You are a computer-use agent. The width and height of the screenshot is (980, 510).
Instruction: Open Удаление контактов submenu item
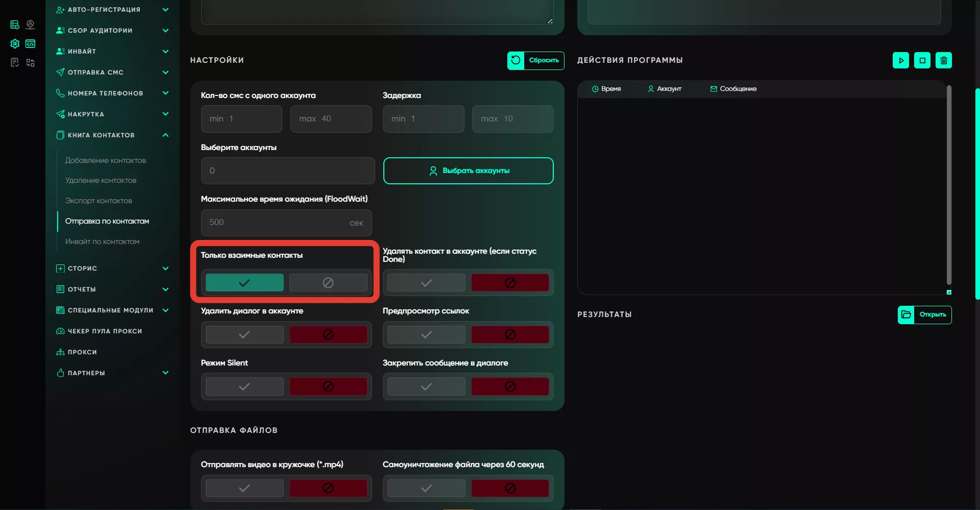[x=101, y=180]
